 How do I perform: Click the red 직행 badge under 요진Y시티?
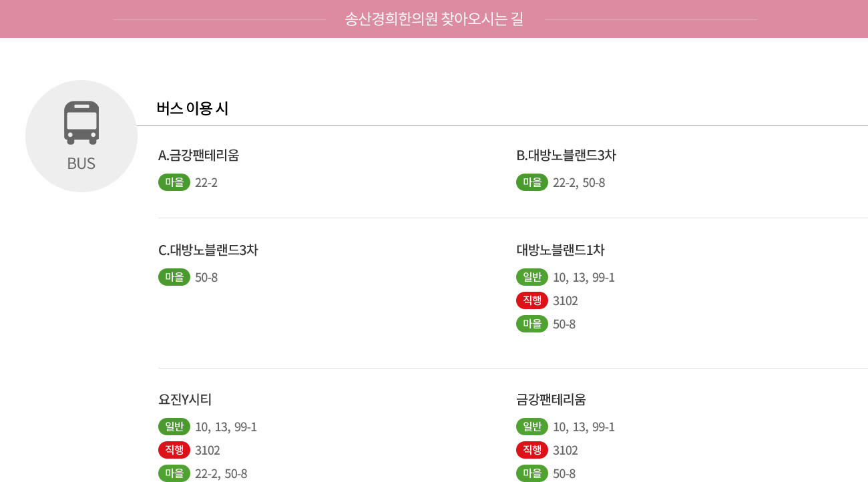[x=174, y=450]
